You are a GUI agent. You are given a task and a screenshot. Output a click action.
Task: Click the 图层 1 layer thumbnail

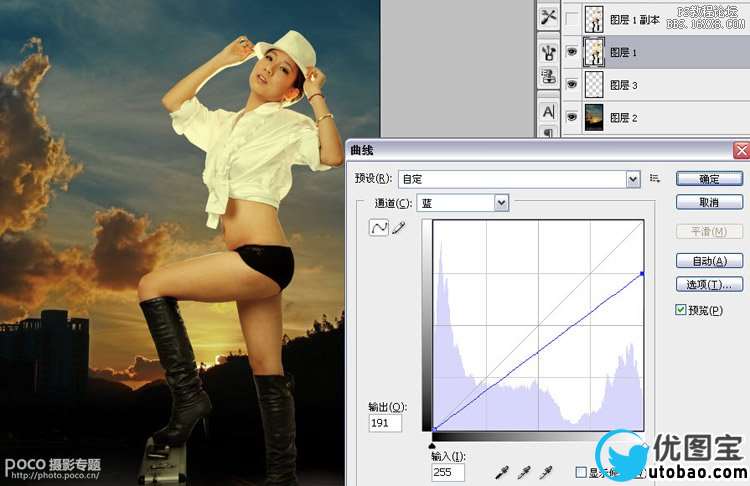594,52
